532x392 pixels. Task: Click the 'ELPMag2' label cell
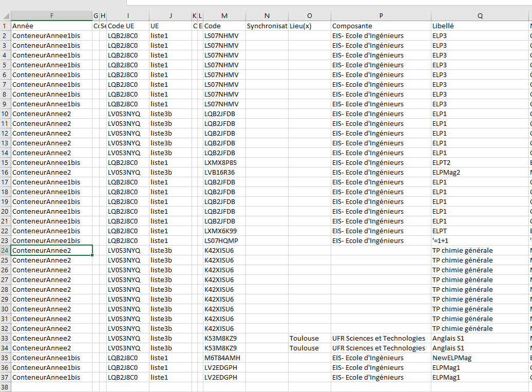(x=480, y=172)
